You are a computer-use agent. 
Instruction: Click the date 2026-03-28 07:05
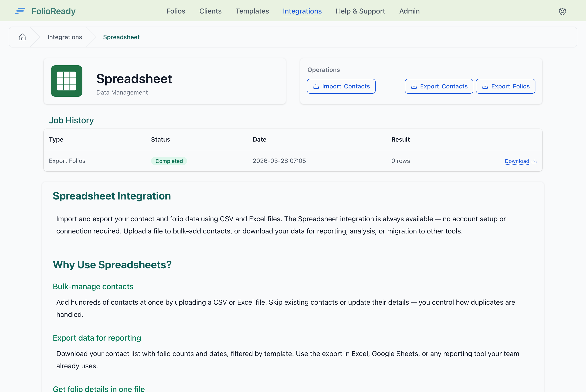click(x=279, y=161)
